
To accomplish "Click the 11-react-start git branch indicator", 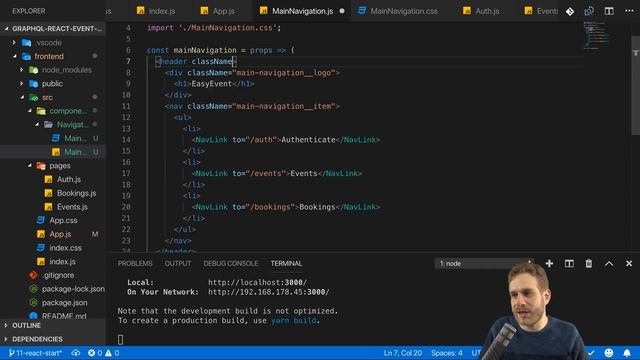I will click(35, 353).
